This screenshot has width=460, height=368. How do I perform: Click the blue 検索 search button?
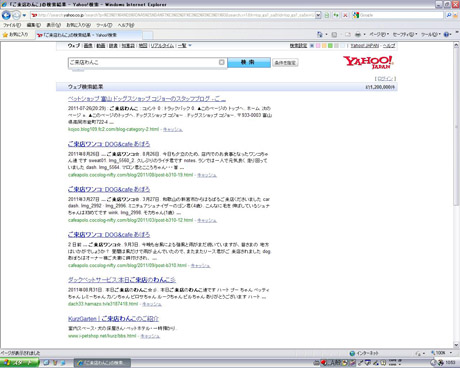249,62
